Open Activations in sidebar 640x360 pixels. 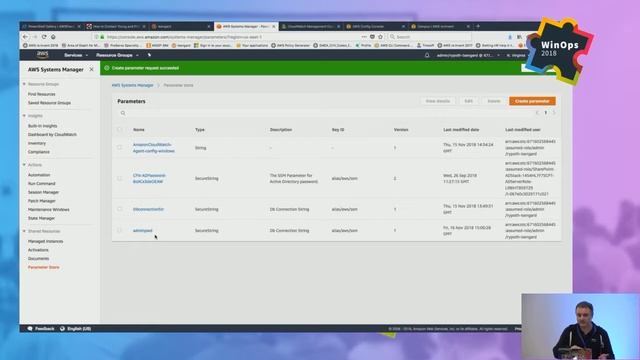(38, 250)
